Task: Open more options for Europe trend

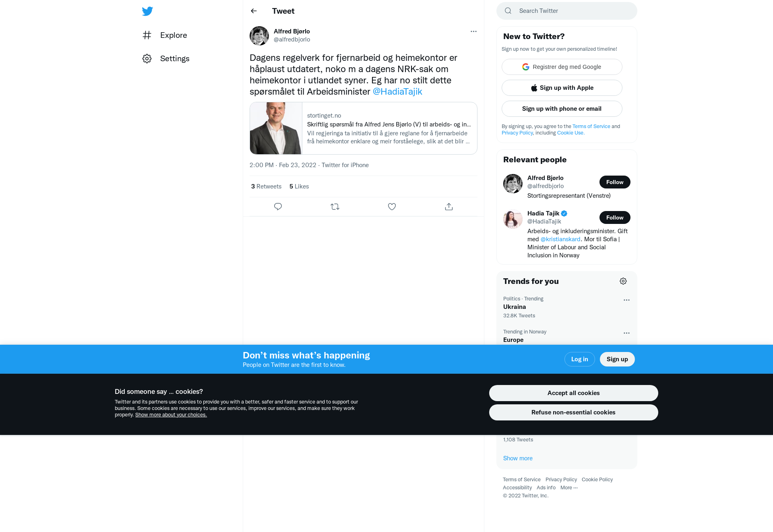Action: 626,333
